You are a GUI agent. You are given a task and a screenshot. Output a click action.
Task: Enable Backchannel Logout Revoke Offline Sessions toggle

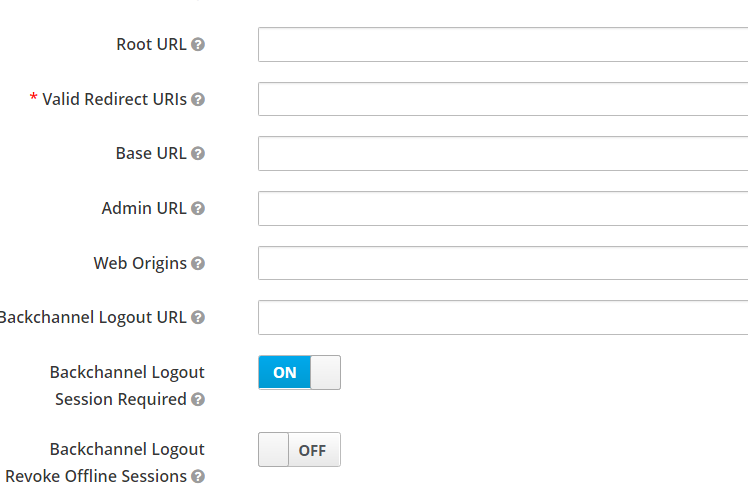click(299, 450)
